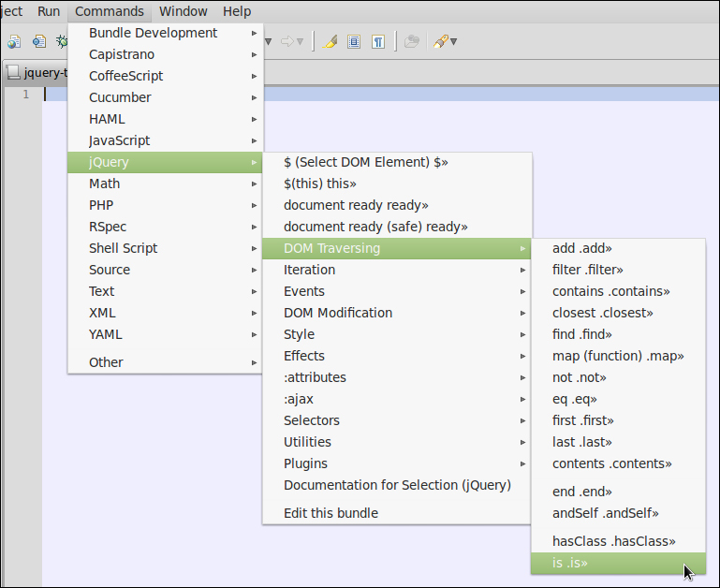Click the file icon on jquery editor tab
This screenshot has height=588, width=720.
[13, 73]
